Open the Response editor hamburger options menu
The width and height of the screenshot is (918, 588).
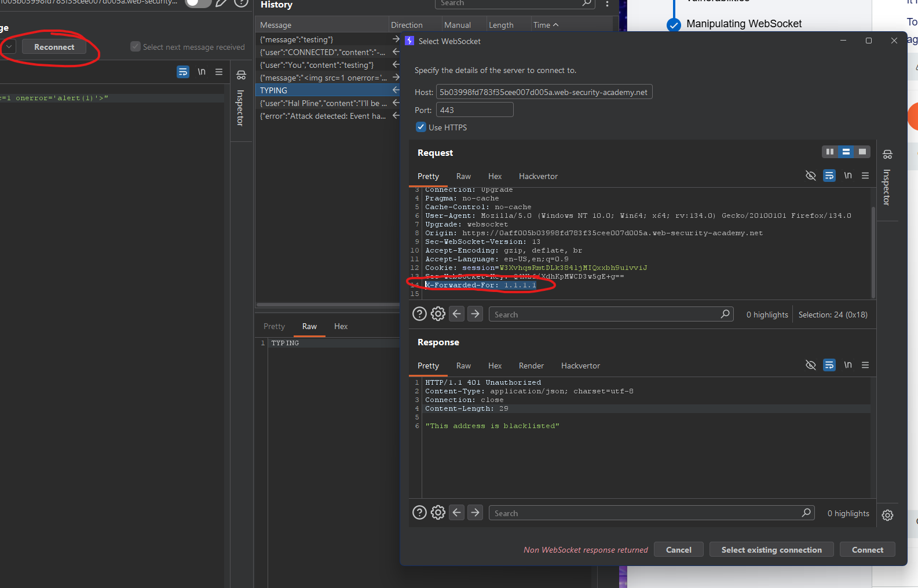click(x=865, y=365)
